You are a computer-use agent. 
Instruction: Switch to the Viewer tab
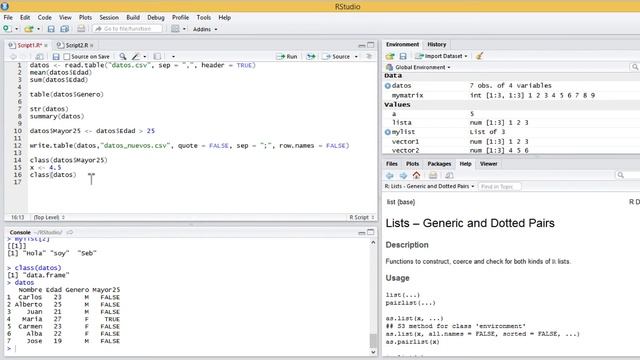click(x=489, y=164)
